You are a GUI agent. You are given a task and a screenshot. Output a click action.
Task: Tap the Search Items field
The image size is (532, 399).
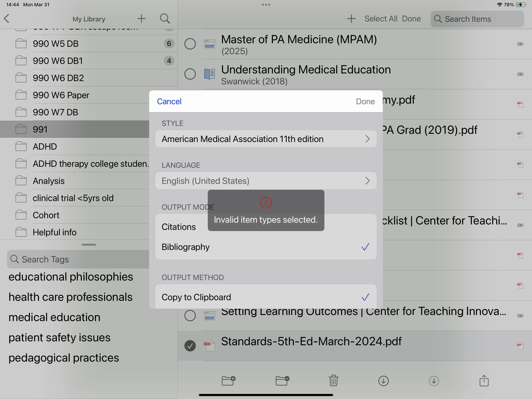(477, 19)
